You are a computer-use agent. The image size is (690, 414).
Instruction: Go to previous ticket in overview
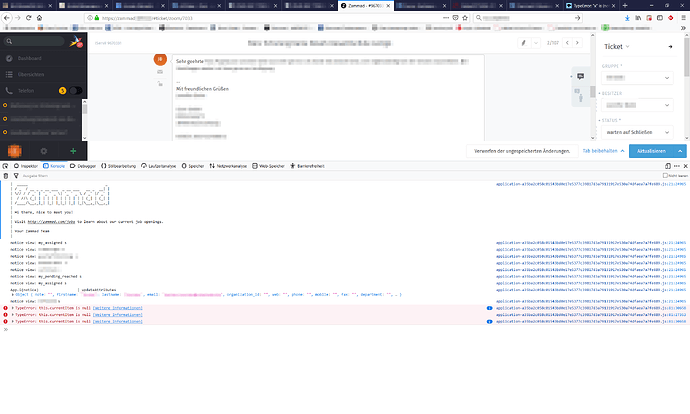click(567, 43)
